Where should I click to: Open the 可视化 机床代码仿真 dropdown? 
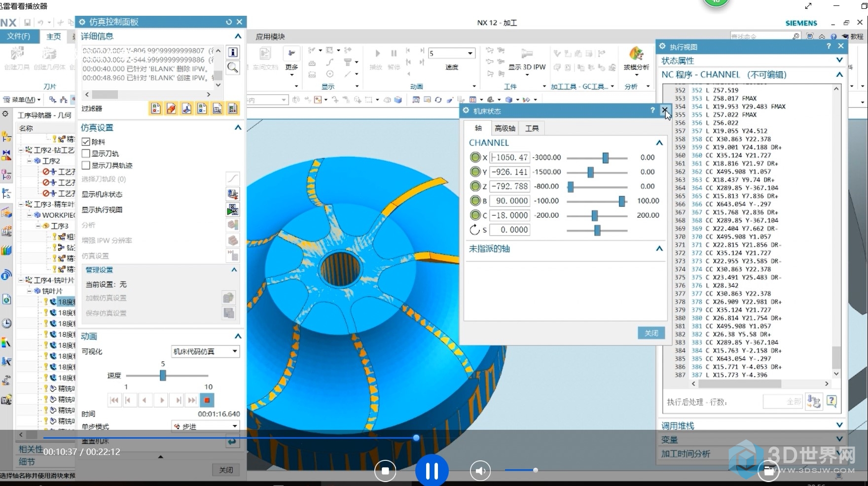pyautogui.click(x=205, y=351)
